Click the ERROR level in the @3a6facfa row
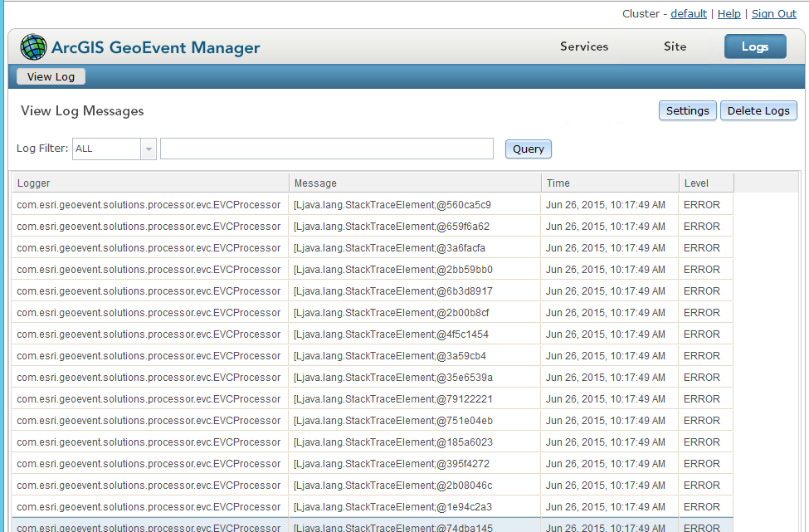The height and width of the screenshot is (532, 809). (702, 248)
